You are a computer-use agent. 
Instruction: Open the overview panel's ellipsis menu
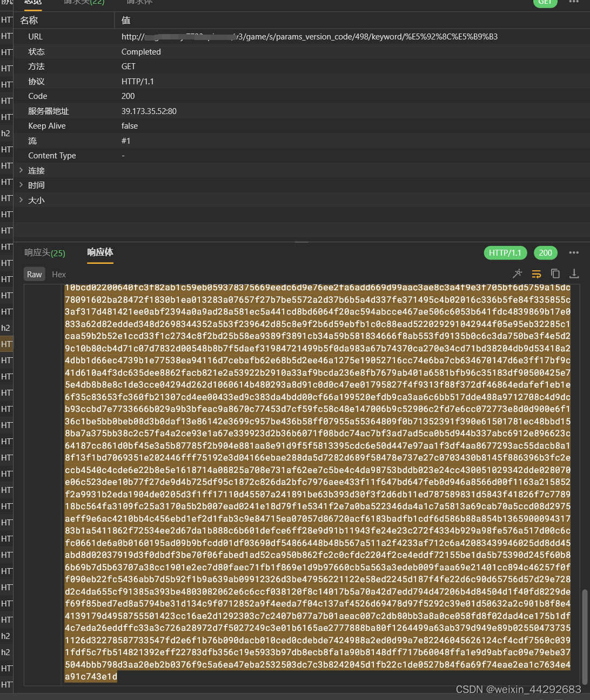pos(574,2)
